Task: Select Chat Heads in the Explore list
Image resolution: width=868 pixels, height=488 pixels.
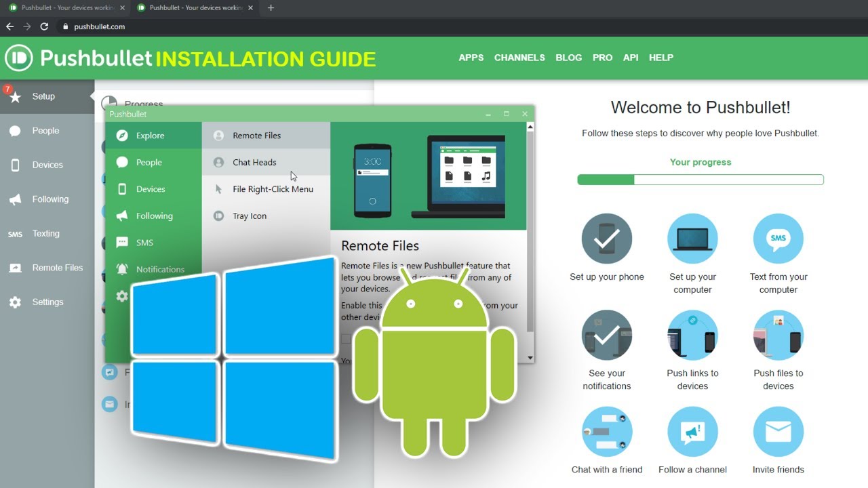Action: 266,162
